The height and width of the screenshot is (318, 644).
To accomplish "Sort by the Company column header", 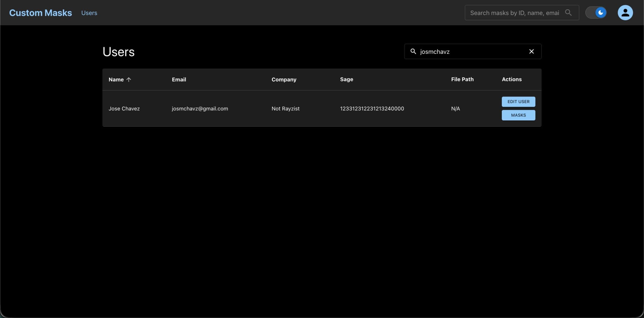I will pyautogui.click(x=284, y=79).
